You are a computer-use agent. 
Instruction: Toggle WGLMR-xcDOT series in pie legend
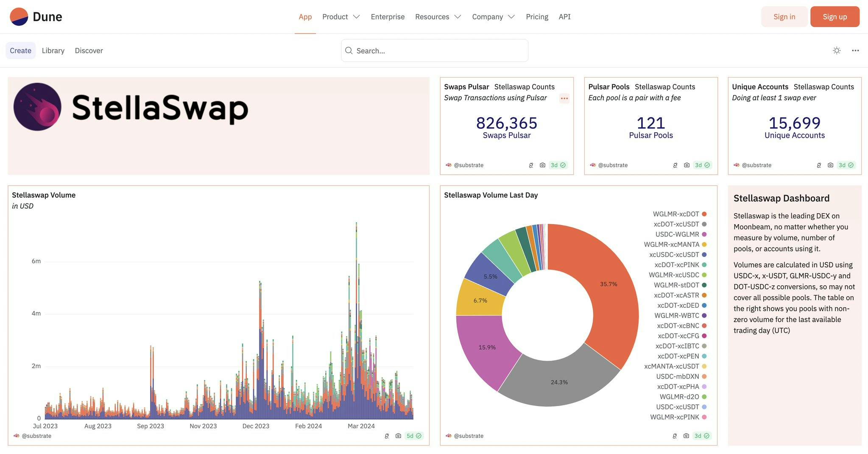tap(679, 214)
